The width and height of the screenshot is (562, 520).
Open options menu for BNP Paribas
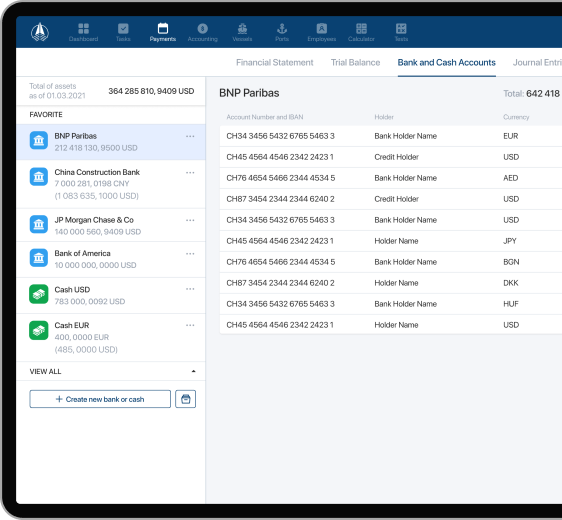[x=190, y=136]
